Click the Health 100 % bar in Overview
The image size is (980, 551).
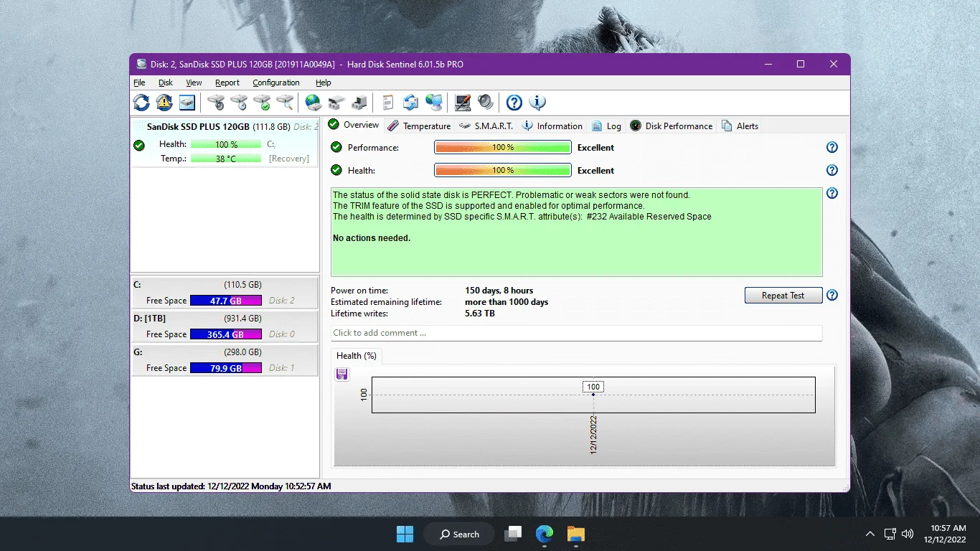[503, 170]
